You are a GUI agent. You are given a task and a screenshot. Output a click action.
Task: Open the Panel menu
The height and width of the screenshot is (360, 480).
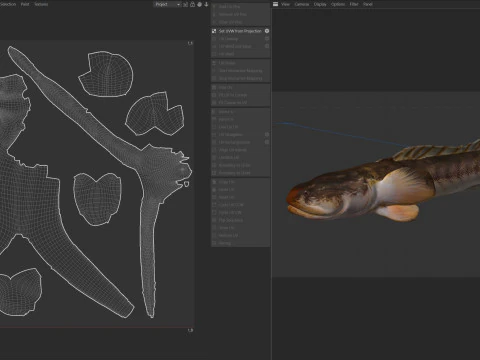pos(368,4)
